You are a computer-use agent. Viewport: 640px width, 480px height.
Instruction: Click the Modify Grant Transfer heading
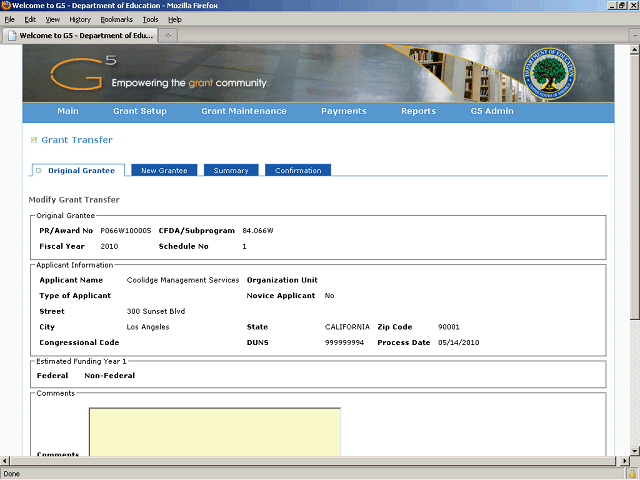tap(74, 200)
